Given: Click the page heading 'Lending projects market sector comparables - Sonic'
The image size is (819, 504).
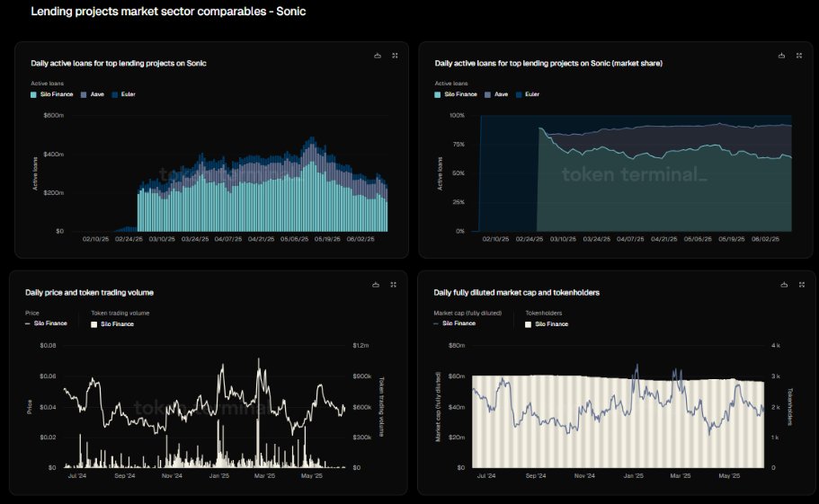Looking at the screenshot, I should (x=168, y=12).
